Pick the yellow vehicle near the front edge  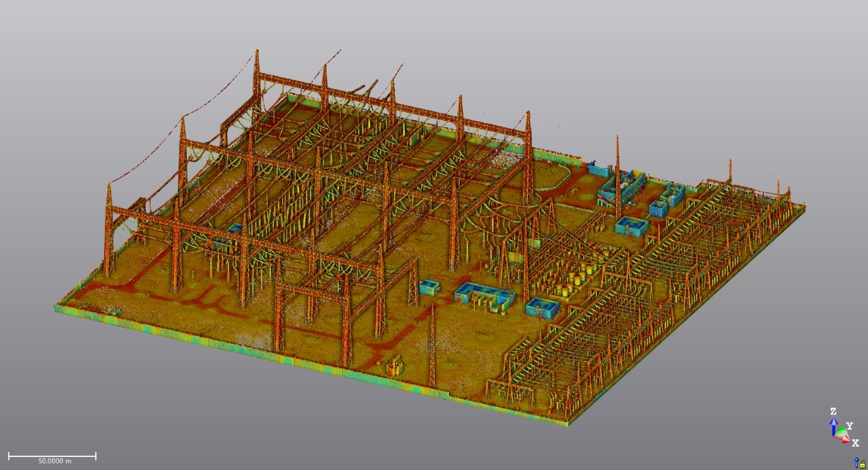[394, 367]
